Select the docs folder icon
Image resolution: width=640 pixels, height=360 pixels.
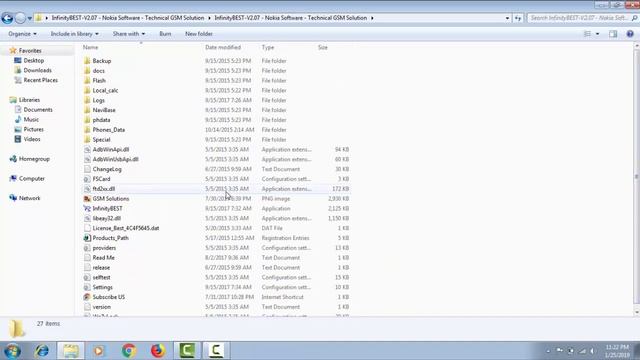[x=87, y=71]
